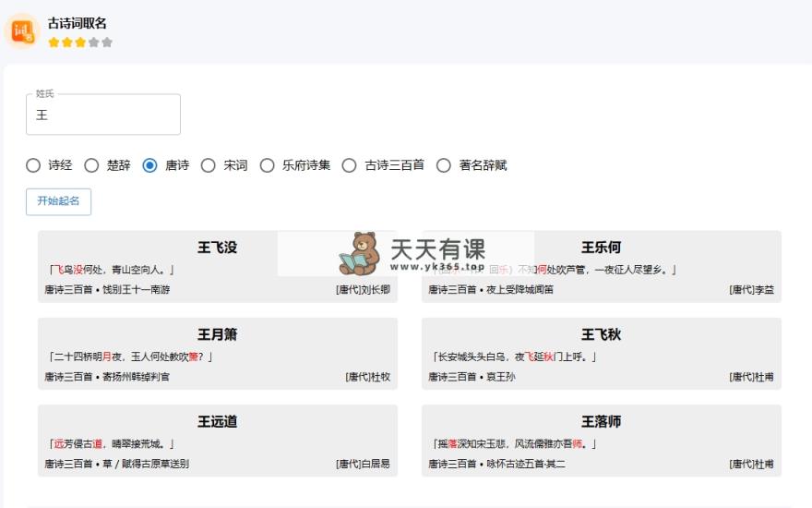The width and height of the screenshot is (812, 508).
Task: Select the 著名辞赋 radio button
Action: (443, 165)
